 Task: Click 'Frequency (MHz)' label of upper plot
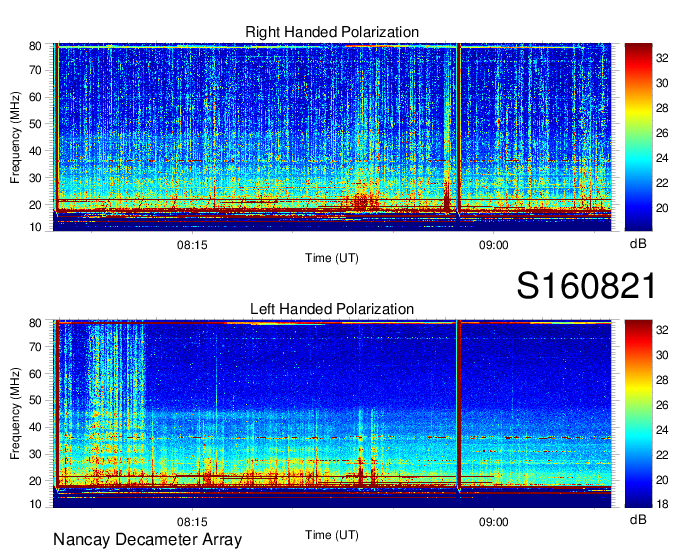click(15, 138)
